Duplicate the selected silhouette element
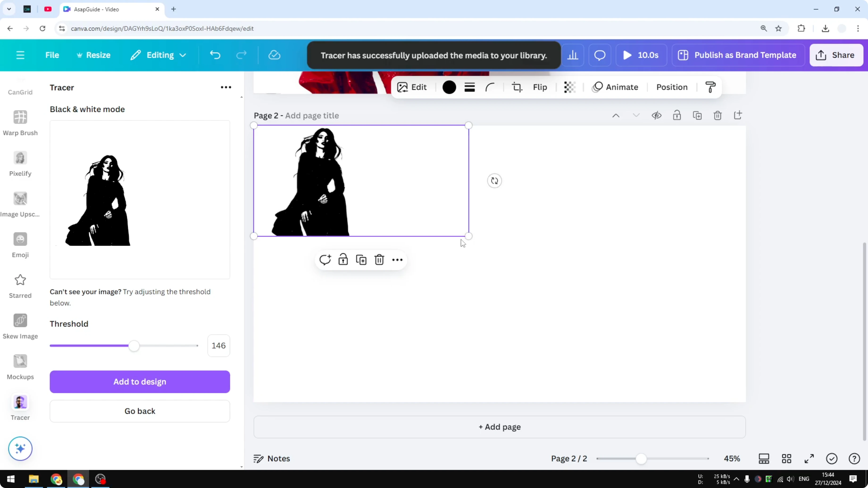Screen dimensions: 868x488 pos(361,259)
